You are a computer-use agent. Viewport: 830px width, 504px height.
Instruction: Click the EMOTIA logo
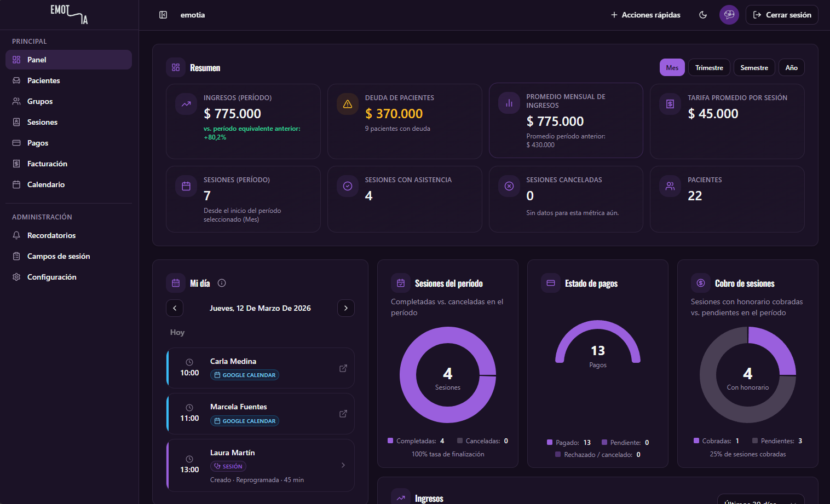(x=69, y=14)
